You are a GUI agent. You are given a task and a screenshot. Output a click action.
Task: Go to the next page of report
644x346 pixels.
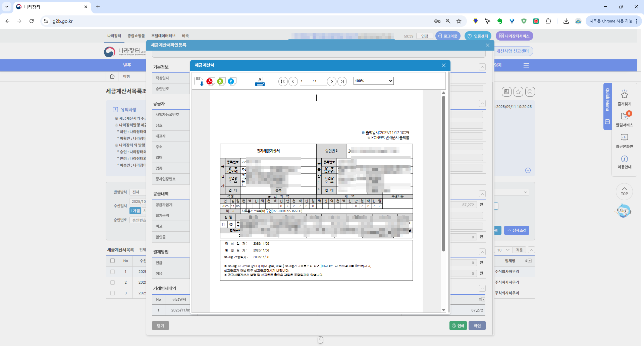point(331,81)
